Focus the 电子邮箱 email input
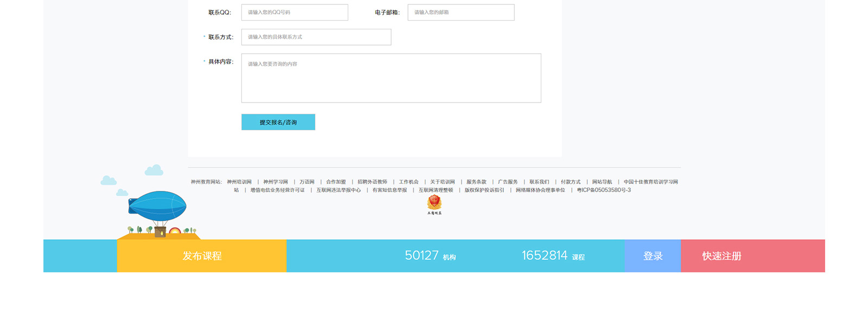 pyautogui.click(x=461, y=12)
